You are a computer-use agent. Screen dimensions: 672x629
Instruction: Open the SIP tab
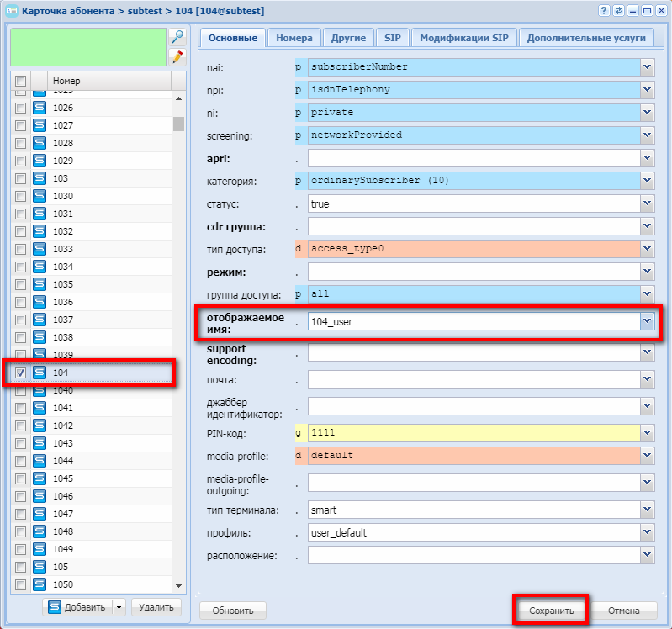pyautogui.click(x=393, y=38)
